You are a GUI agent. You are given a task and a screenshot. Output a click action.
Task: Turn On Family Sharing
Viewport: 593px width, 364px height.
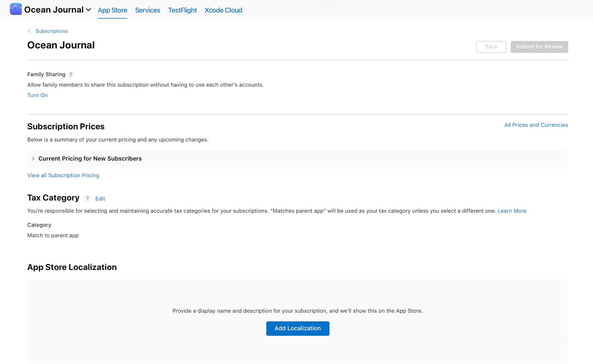point(37,95)
